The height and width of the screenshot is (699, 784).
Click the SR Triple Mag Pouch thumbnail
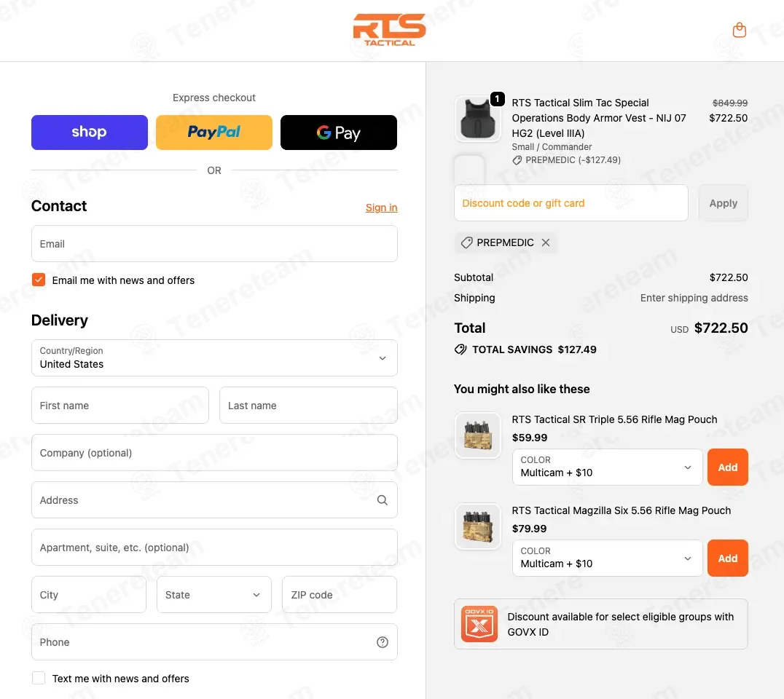pos(478,435)
